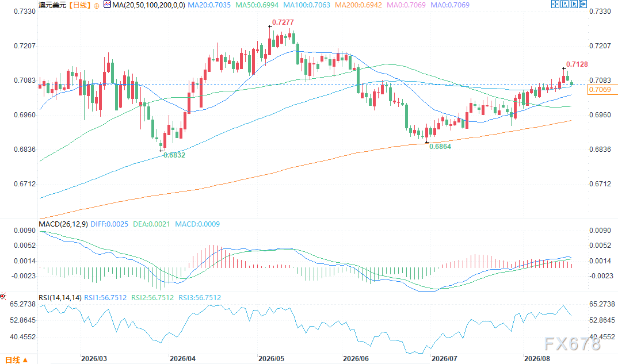Click the 0.6832 low price annotation
618x364 pixels.
(174, 155)
